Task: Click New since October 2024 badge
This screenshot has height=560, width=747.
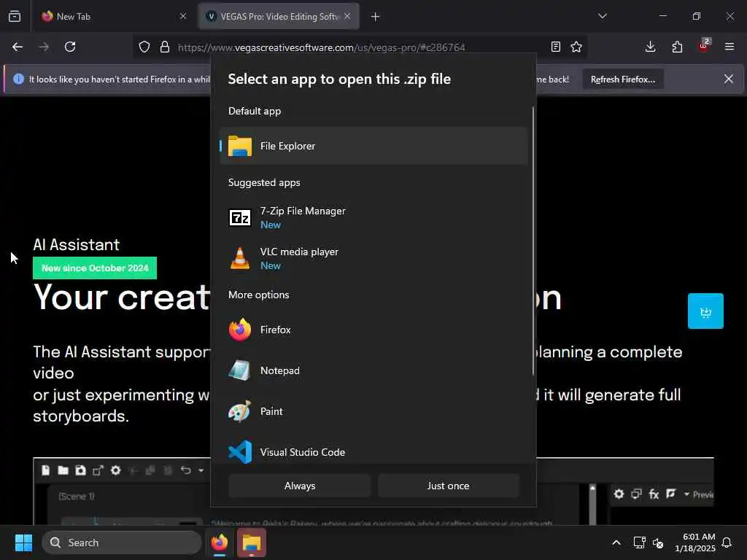Action: pyautogui.click(x=95, y=268)
